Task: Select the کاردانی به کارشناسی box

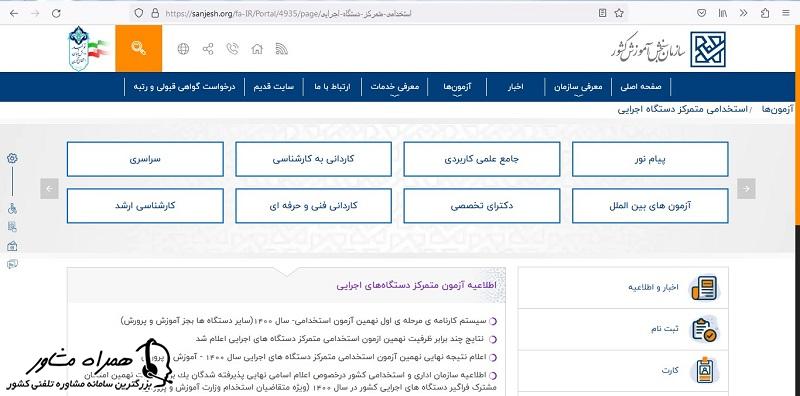Action: tap(313, 159)
